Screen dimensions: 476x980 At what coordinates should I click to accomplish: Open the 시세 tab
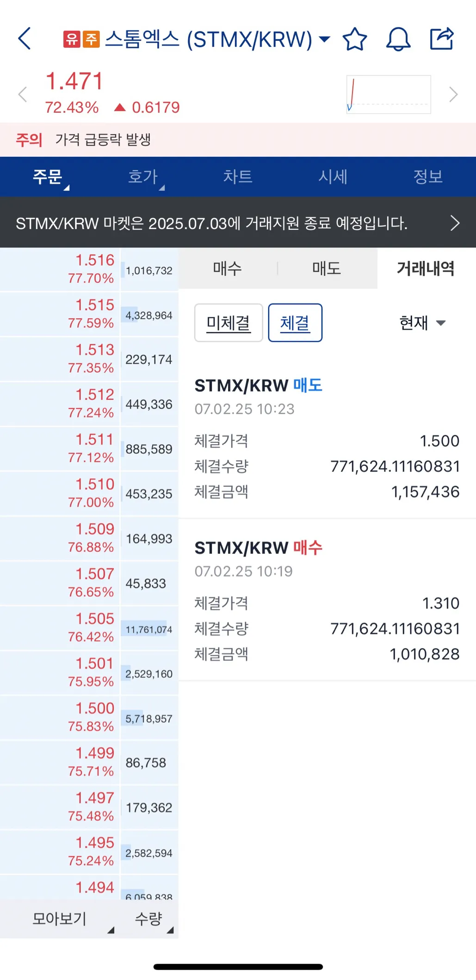pyautogui.click(x=333, y=177)
